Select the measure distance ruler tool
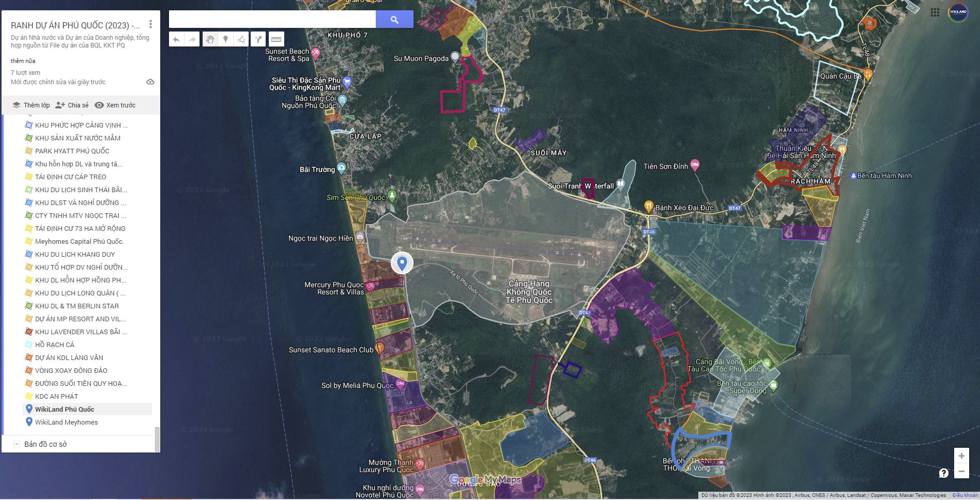This screenshot has width=980, height=500. tap(277, 39)
